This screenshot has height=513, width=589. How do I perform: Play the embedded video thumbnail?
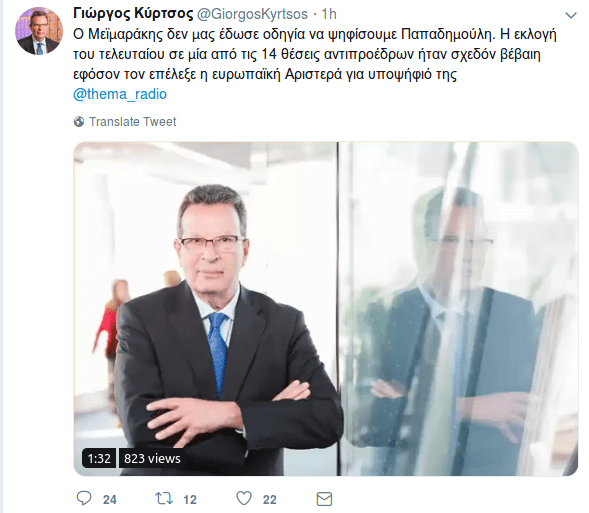coord(326,309)
